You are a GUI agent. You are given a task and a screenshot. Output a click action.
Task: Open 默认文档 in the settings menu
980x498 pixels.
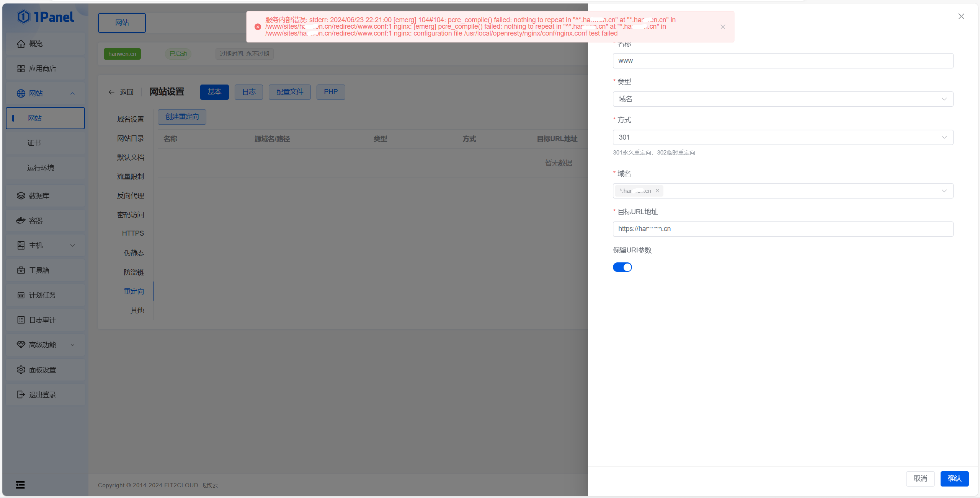131,158
